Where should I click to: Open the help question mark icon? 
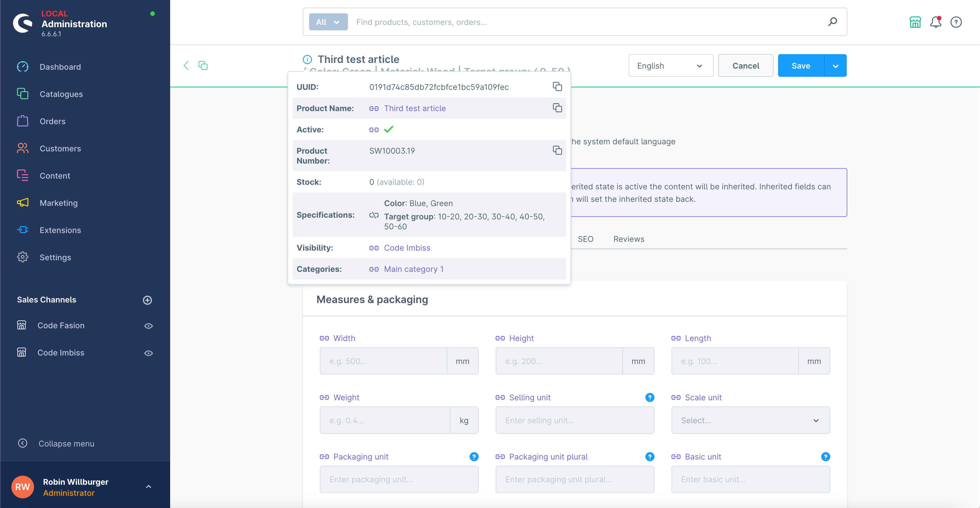click(x=956, y=22)
